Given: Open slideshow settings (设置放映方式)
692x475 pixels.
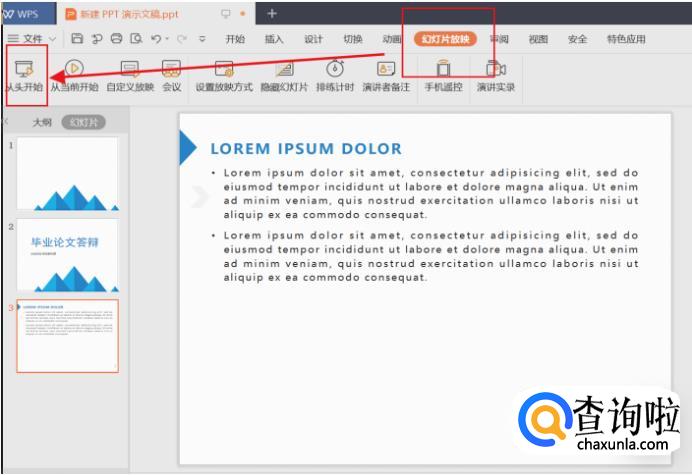Looking at the screenshot, I should (x=224, y=76).
